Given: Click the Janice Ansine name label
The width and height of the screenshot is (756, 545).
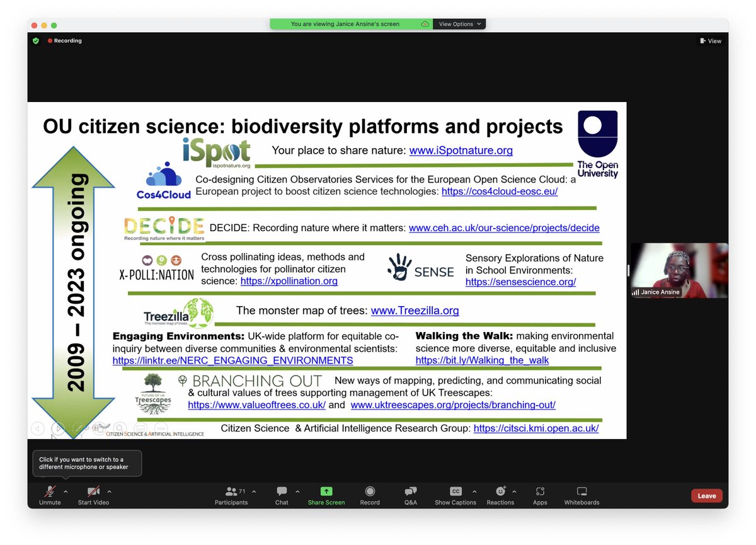Looking at the screenshot, I should tap(656, 292).
